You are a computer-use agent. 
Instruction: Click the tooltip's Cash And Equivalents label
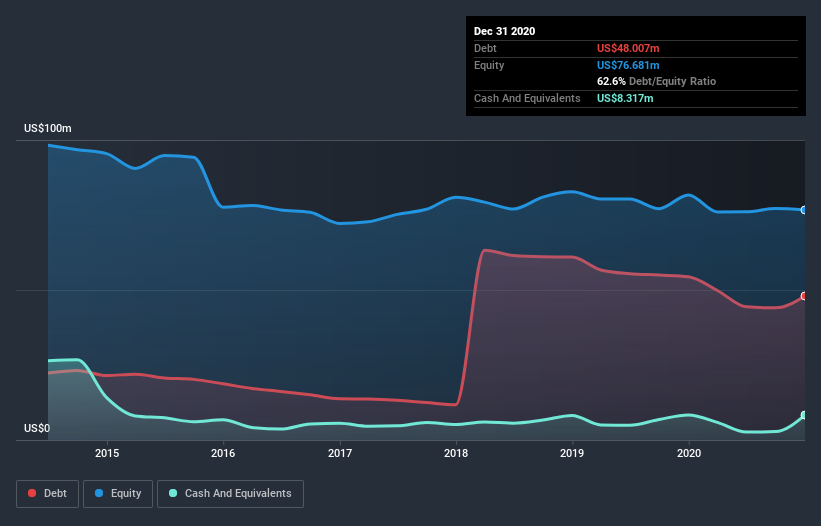(527, 98)
